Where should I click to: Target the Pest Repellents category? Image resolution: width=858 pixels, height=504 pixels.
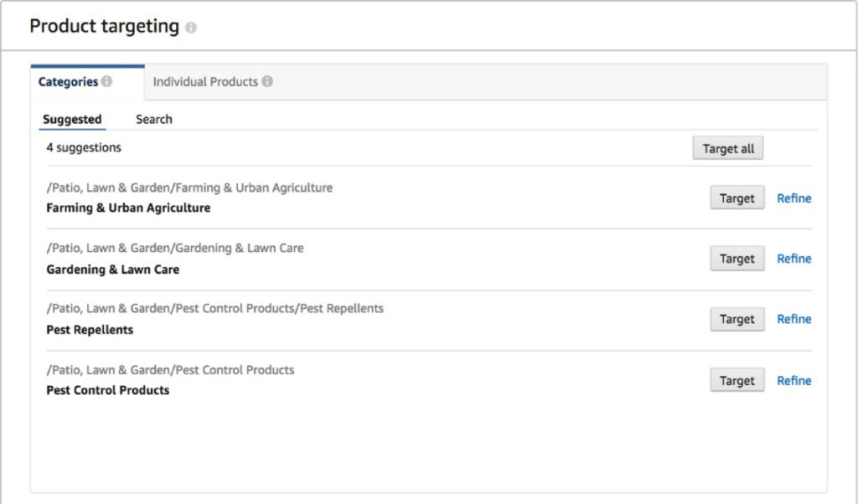pyautogui.click(x=737, y=319)
